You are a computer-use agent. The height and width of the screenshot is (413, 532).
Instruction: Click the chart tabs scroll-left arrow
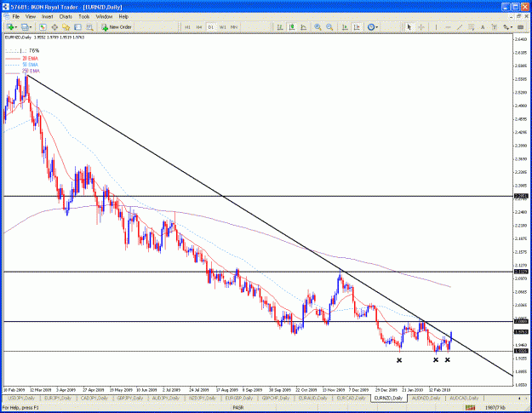519,398
